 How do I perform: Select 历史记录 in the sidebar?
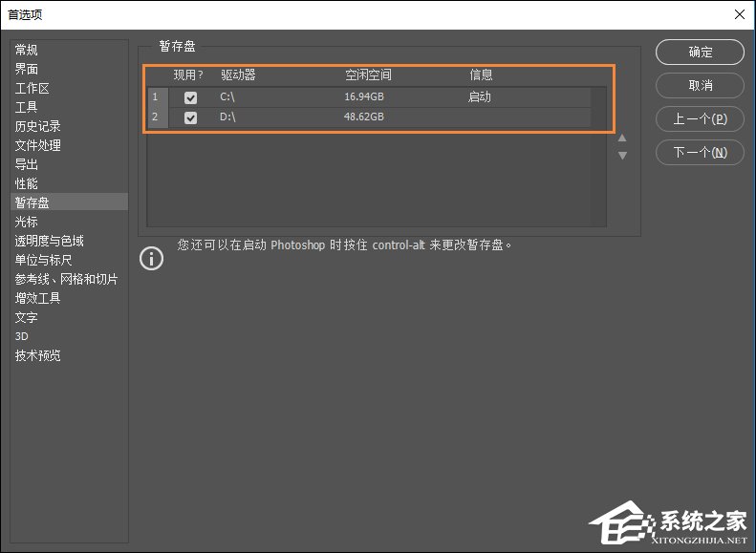pyautogui.click(x=37, y=126)
